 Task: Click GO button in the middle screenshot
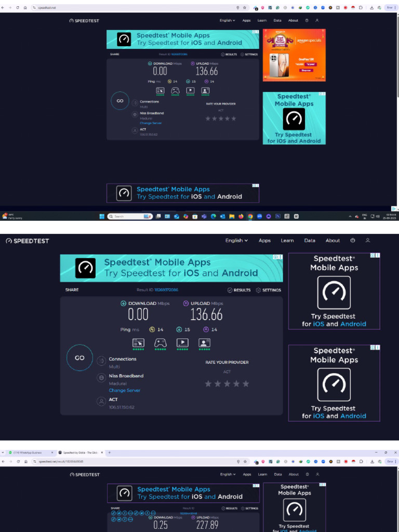(79, 358)
